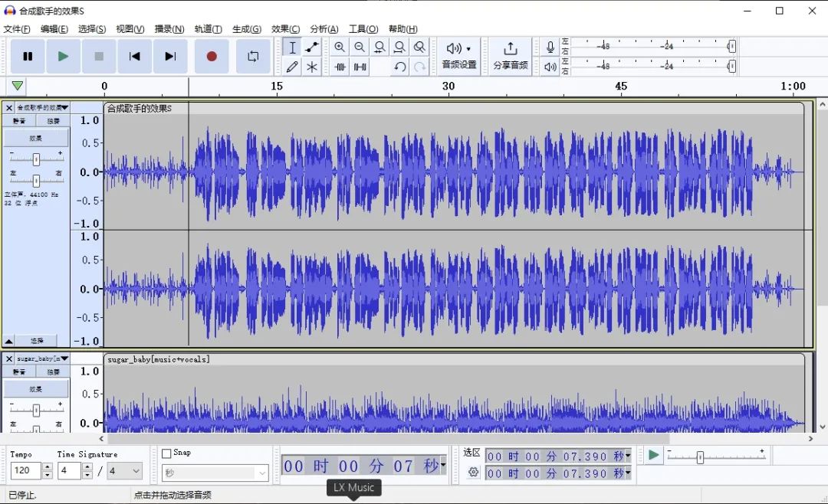
Task: Click the 选择 button on first track
Action: (37, 341)
